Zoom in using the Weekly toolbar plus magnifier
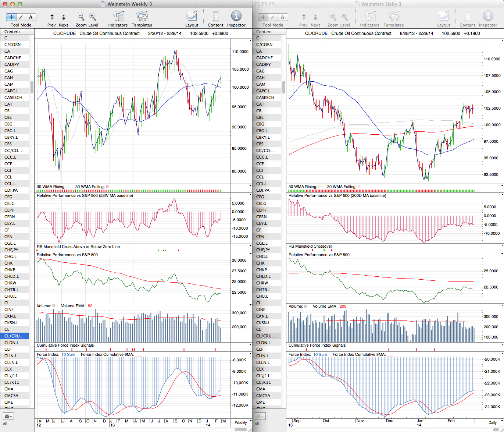Viewport: 504px width, 432px height. click(x=93, y=17)
